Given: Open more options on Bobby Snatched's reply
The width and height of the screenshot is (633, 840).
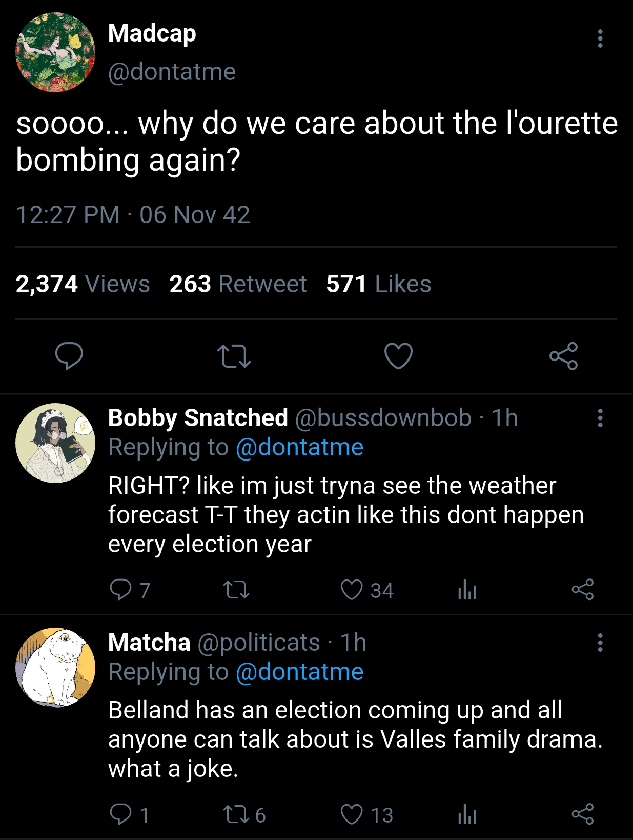Looking at the screenshot, I should click(x=600, y=418).
